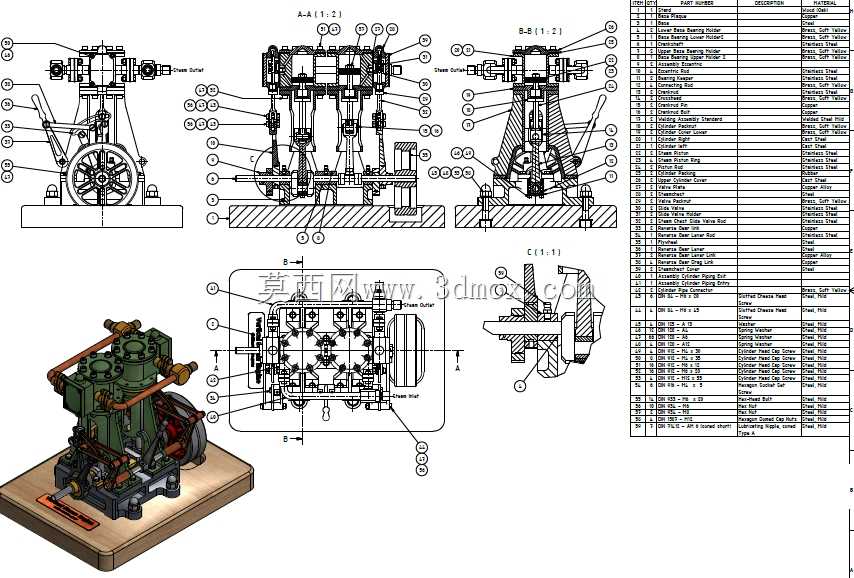Select the 'Assembly Cylinder Piping Entry' part name

[693, 283]
